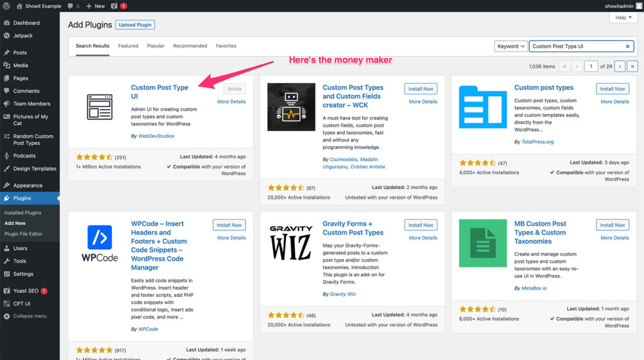Switch to the Featured tab
Screen dimensions: 644x360
[128, 46]
